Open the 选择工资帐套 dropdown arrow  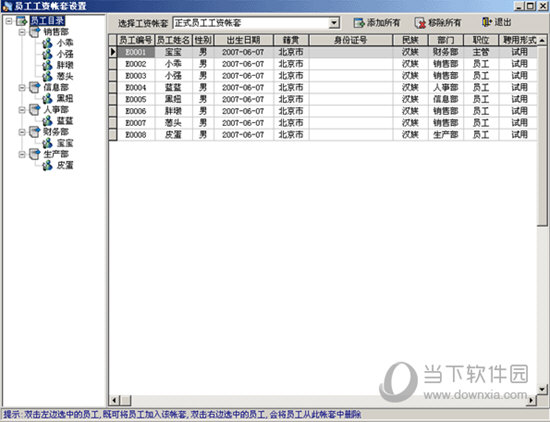click(x=334, y=23)
